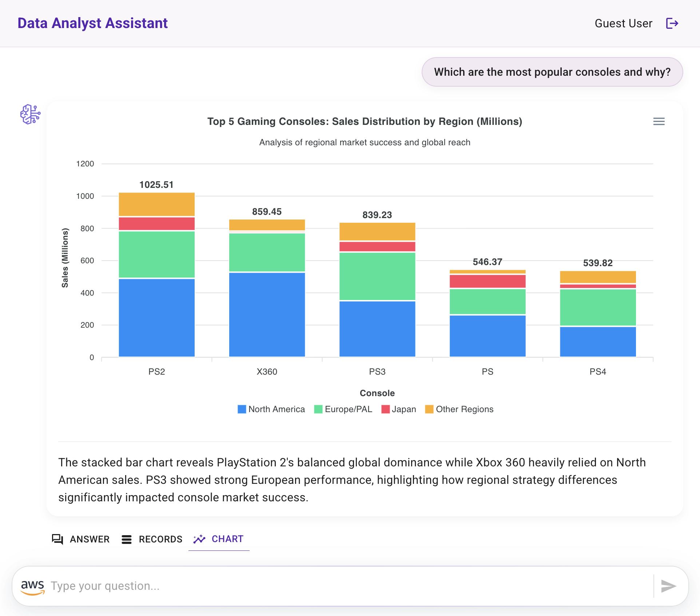This screenshot has height=616, width=700.
Task: Toggle North America series in legend
Action: (271, 409)
